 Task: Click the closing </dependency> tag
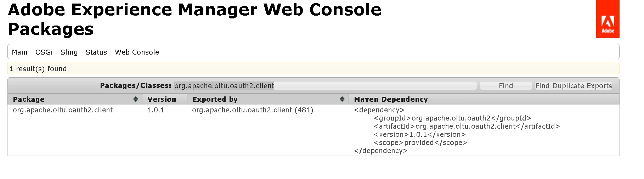click(381, 151)
